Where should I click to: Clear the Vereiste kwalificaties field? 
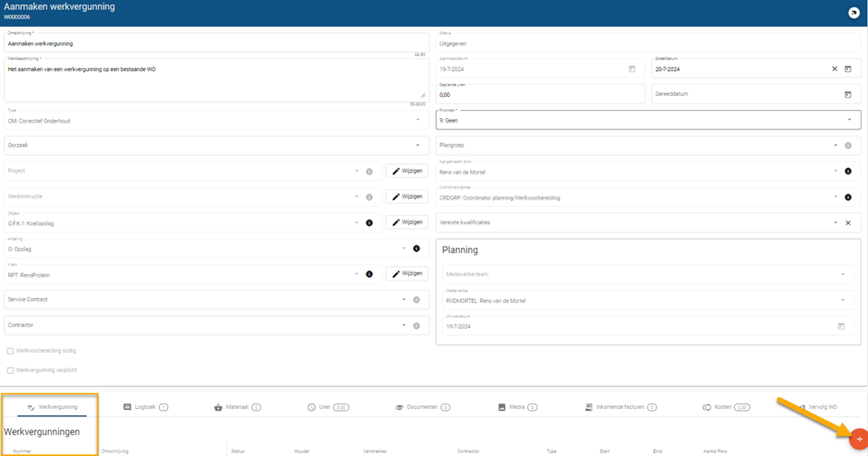[848, 222]
